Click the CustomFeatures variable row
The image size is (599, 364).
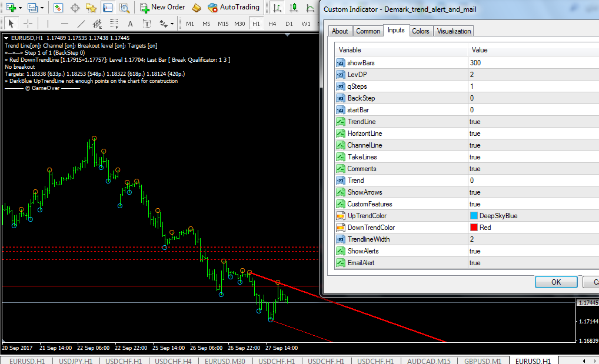point(401,204)
